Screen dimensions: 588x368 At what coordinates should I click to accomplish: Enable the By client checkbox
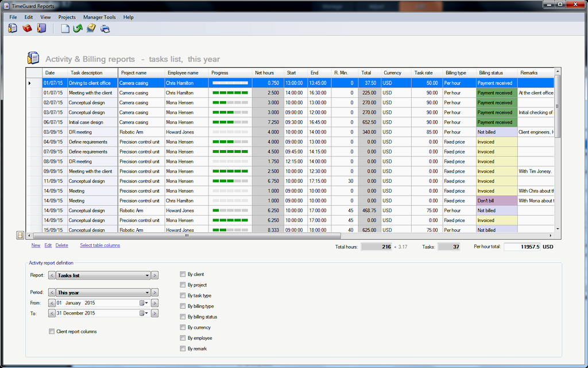point(183,275)
